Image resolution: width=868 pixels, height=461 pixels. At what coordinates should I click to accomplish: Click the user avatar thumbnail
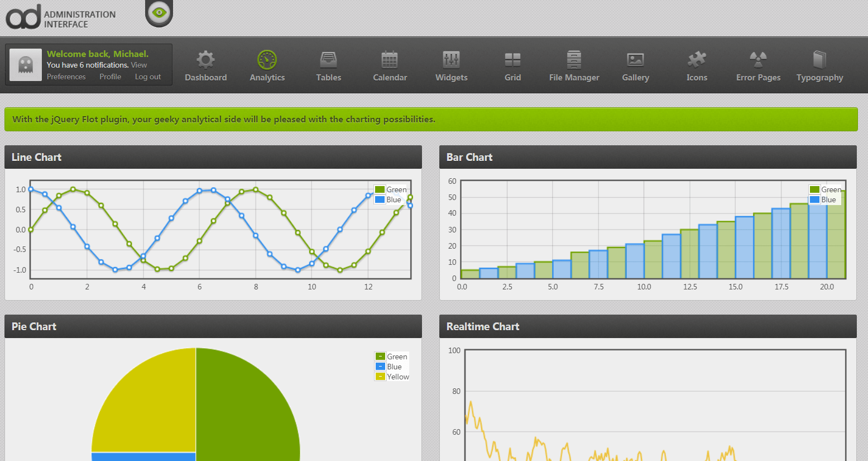tap(26, 65)
